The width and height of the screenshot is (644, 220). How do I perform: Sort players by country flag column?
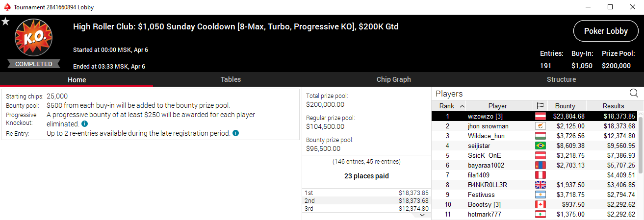click(x=540, y=106)
